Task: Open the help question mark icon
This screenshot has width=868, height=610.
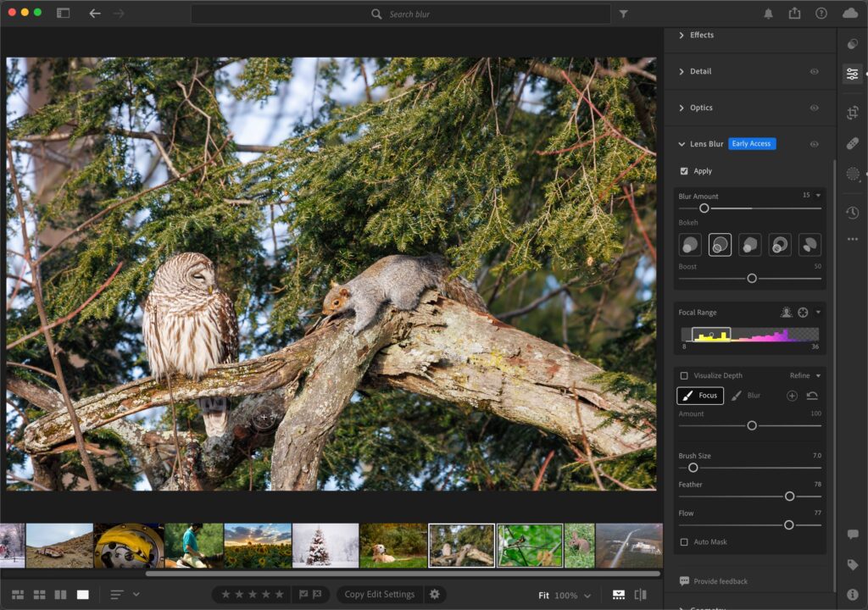Action: click(x=821, y=14)
